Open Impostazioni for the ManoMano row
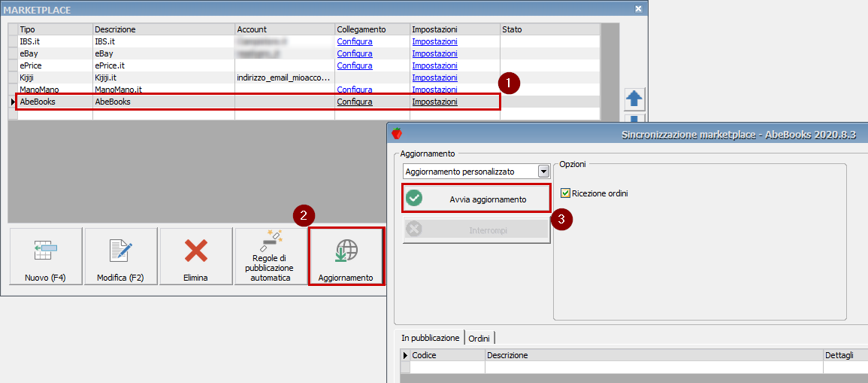This screenshot has width=868, height=383. pyautogui.click(x=434, y=90)
